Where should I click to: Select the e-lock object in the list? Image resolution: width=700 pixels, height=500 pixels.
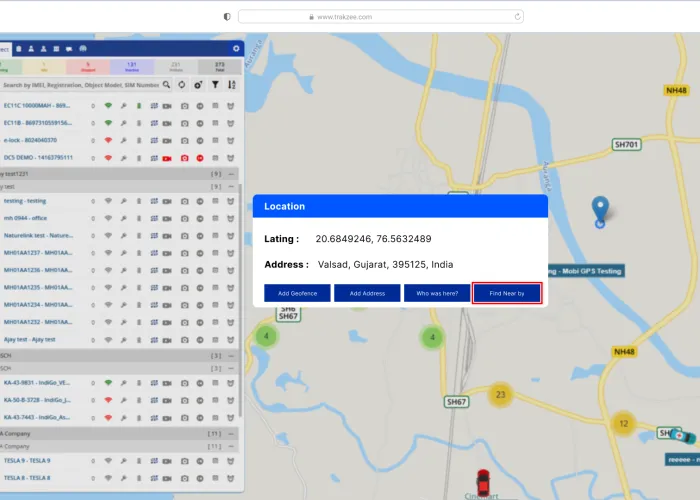30,140
